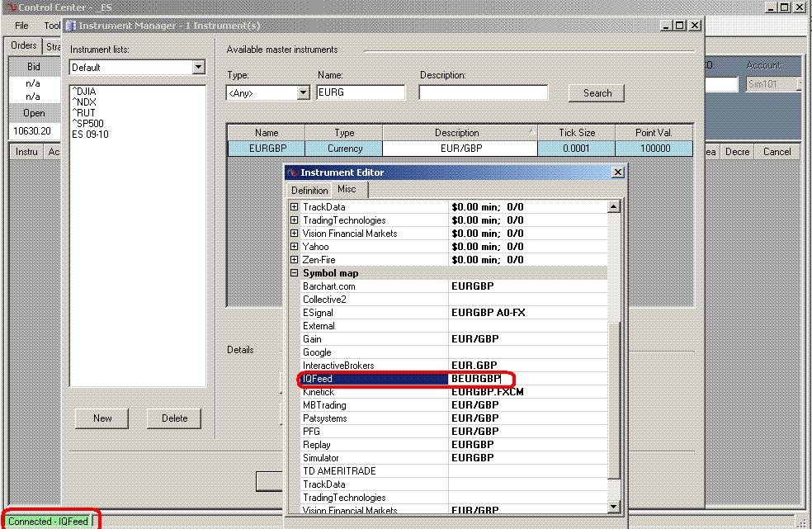This screenshot has width=812, height=529.
Task: Click the External symbol map row
Action: coord(454,326)
